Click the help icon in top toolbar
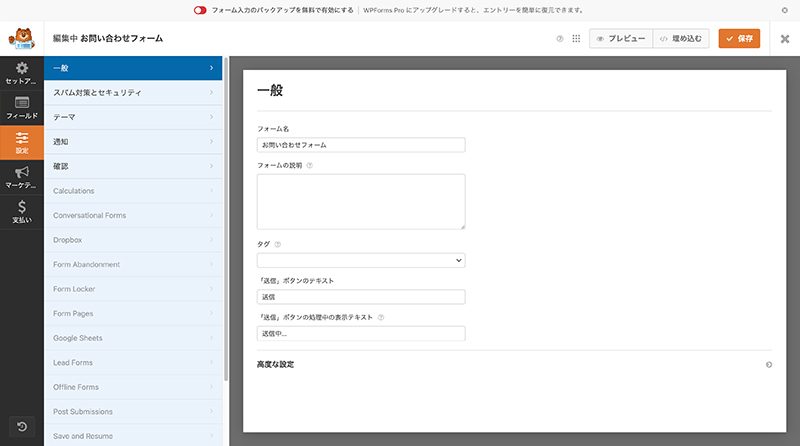Image resolution: width=800 pixels, height=446 pixels. [560, 39]
